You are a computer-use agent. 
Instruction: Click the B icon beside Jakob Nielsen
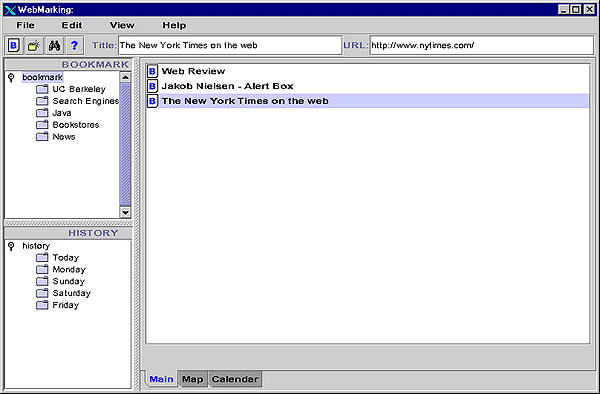click(152, 86)
